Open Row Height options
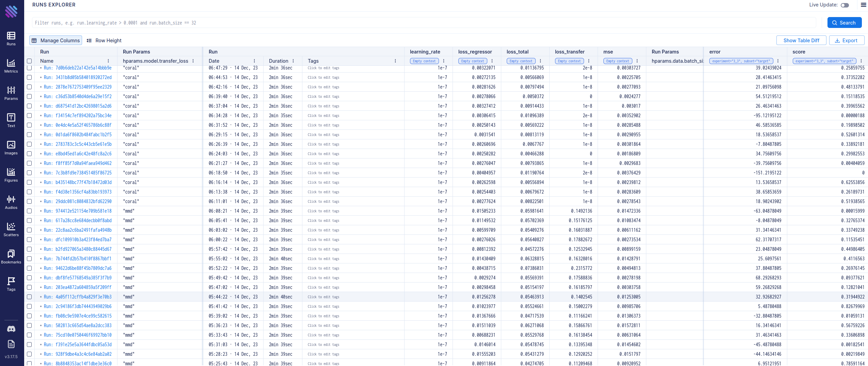Screen dimensions: 868x366 point(104,41)
